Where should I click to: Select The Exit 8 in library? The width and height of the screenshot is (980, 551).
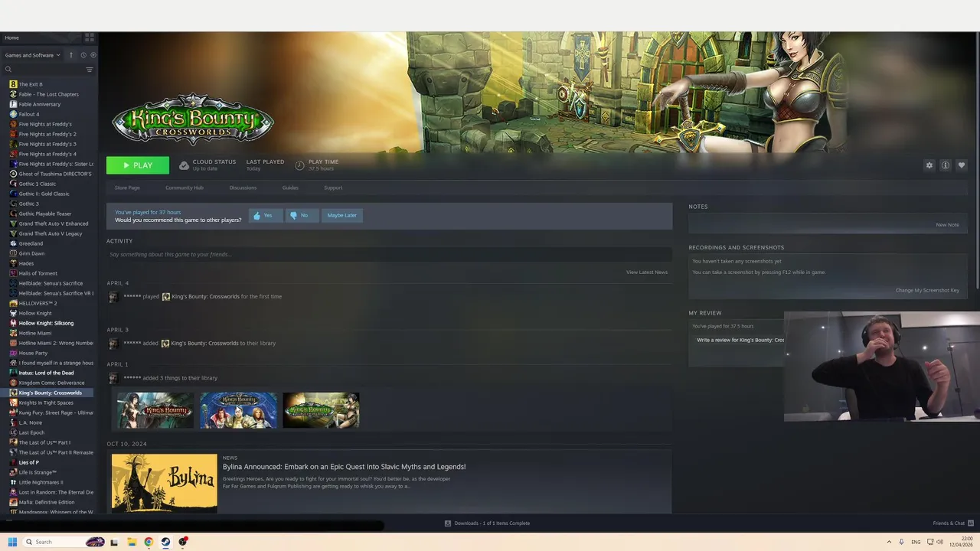(31, 84)
